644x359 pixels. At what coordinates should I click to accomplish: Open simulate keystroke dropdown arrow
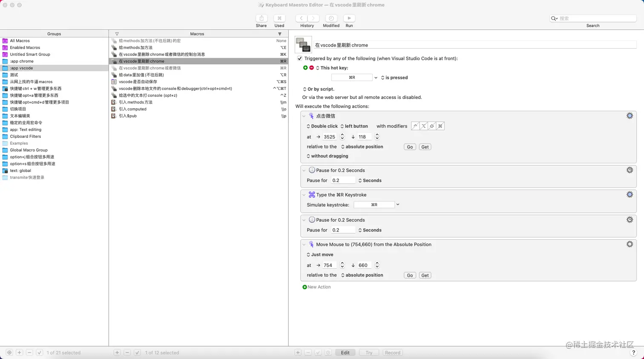pos(398,205)
